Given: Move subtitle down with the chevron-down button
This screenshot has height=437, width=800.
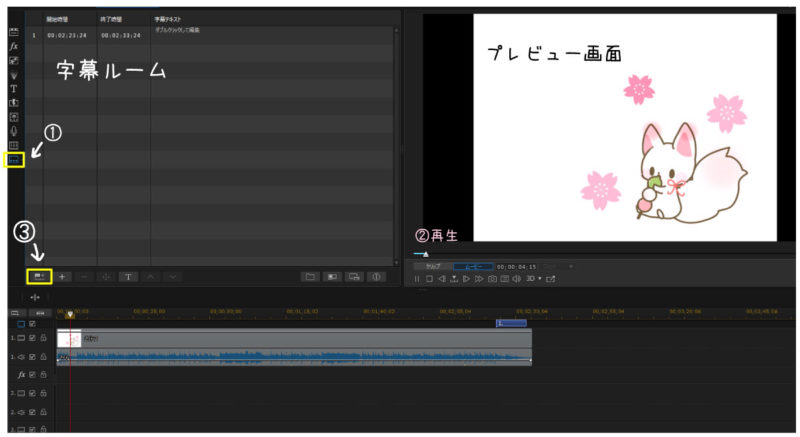Looking at the screenshot, I should point(173,276).
